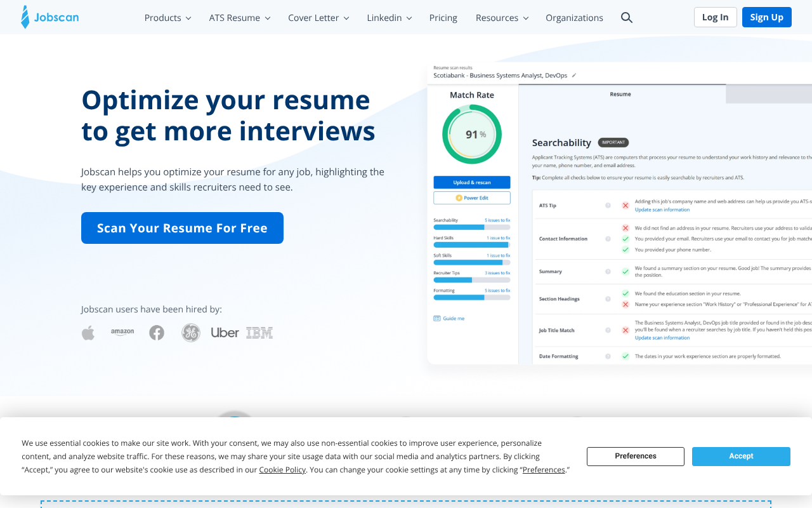Open the Cover Letter dropdown
Screen dimensions: 812x508
pyautogui.click(x=318, y=18)
